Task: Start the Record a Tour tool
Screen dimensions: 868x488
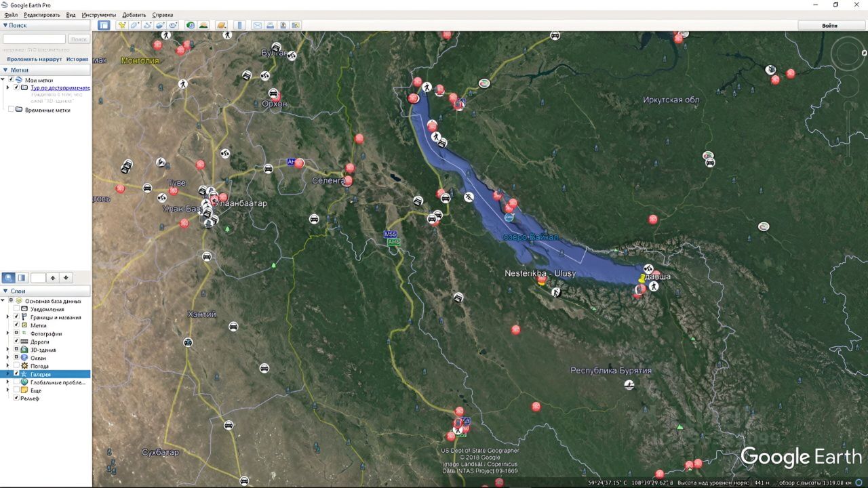Action: tap(173, 25)
